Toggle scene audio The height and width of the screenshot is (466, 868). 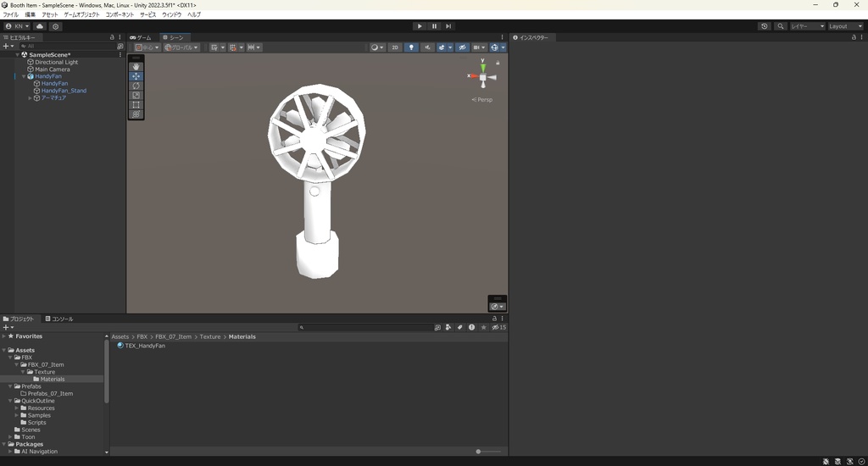[427, 47]
